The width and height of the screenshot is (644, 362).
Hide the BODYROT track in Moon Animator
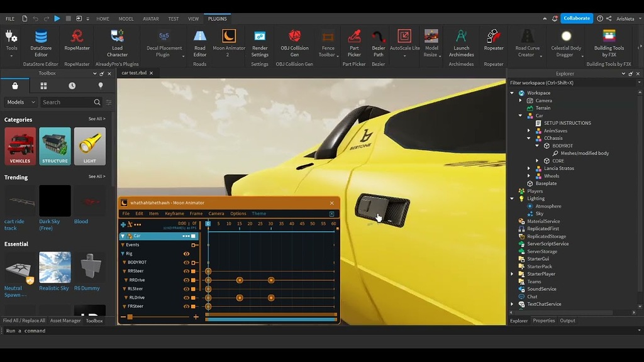point(186,262)
